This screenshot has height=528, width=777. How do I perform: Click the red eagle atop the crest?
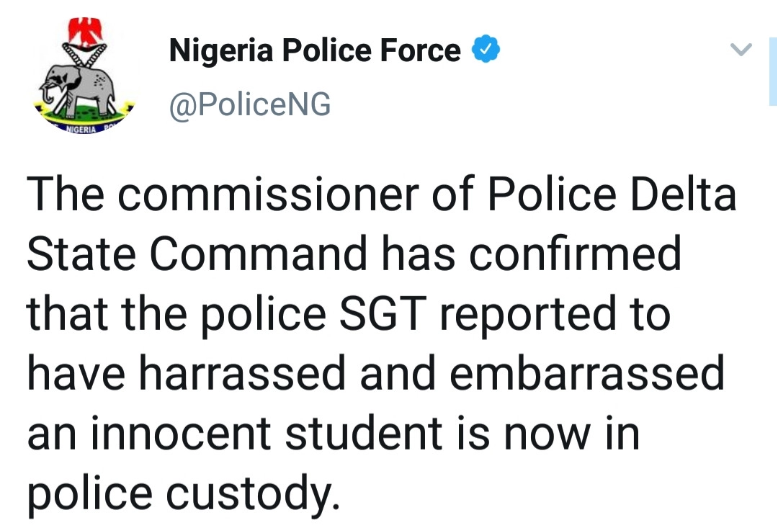click(80, 32)
